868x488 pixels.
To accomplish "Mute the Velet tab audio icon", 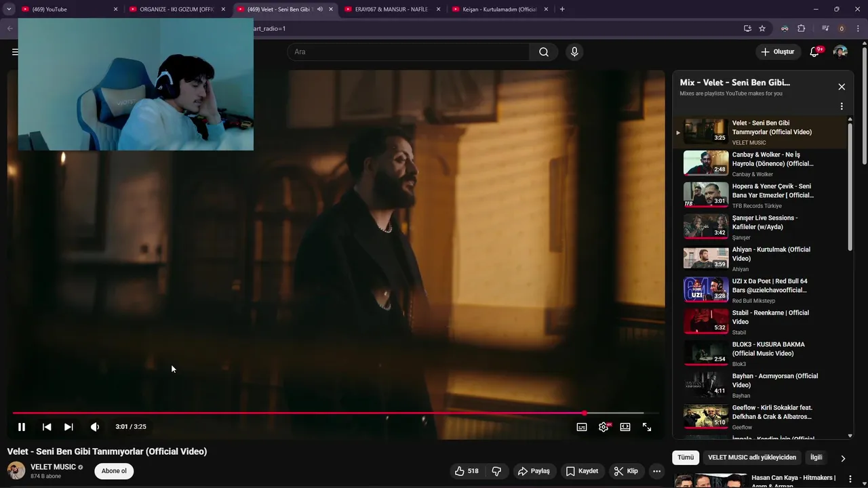I will pyautogui.click(x=320, y=9).
